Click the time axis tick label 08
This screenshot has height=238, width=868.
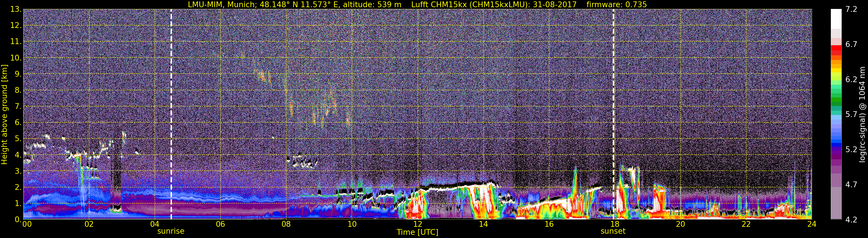[x=286, y=224]
